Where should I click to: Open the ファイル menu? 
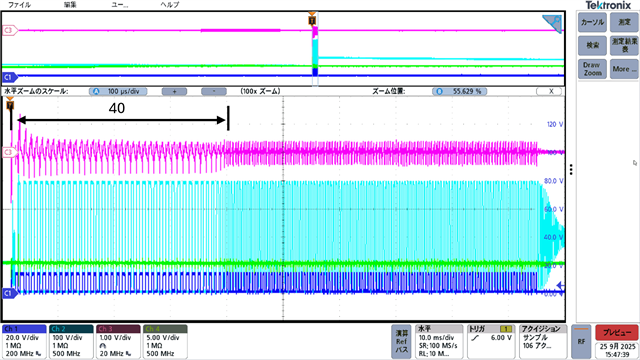[19, 4]
